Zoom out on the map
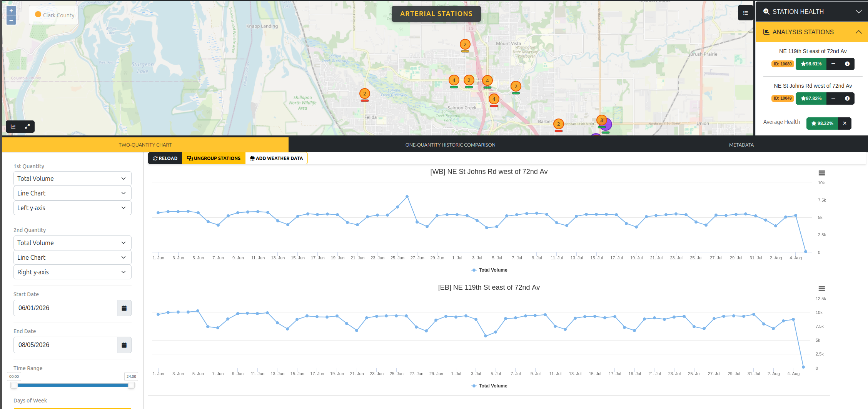Image resolution: width=868 pixels, height=409 pixels. 11,20
